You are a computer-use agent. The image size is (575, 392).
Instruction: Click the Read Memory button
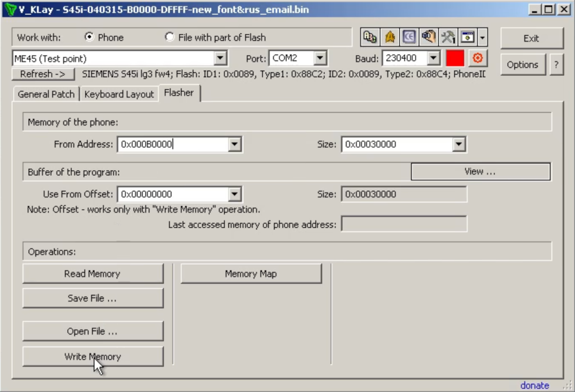pos(93,274)
